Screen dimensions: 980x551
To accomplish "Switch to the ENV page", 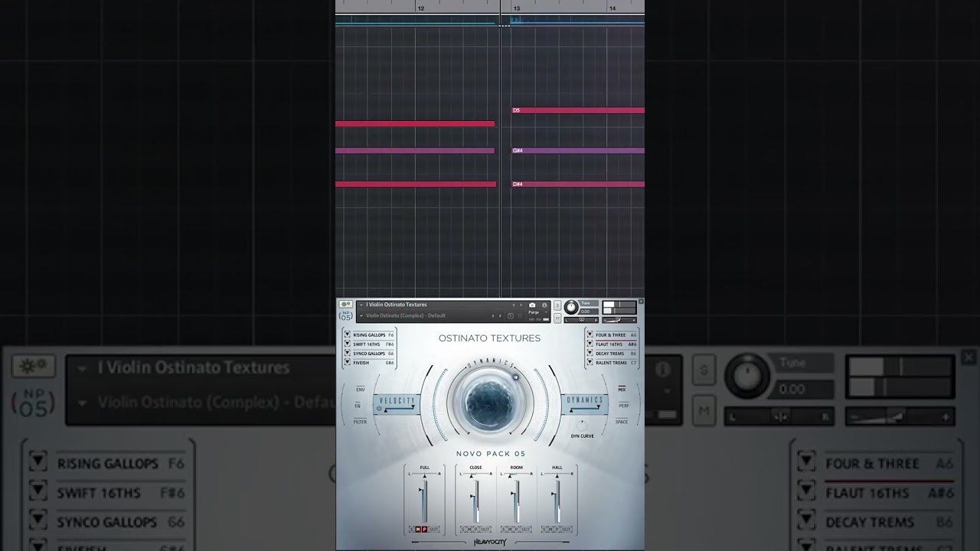I will (361, 390).
